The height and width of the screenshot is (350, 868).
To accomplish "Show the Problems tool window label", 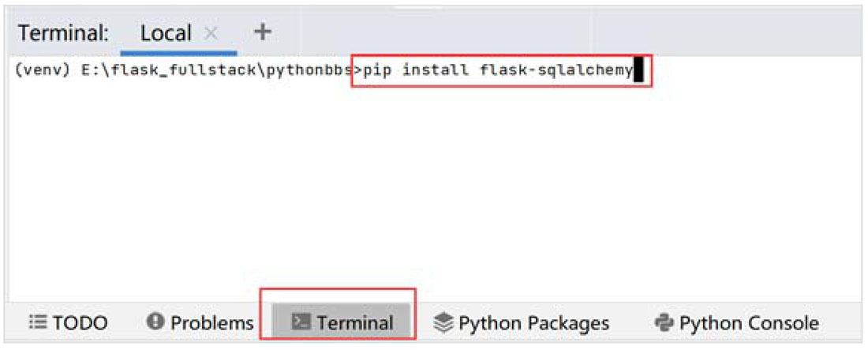I will pos(212,322).
